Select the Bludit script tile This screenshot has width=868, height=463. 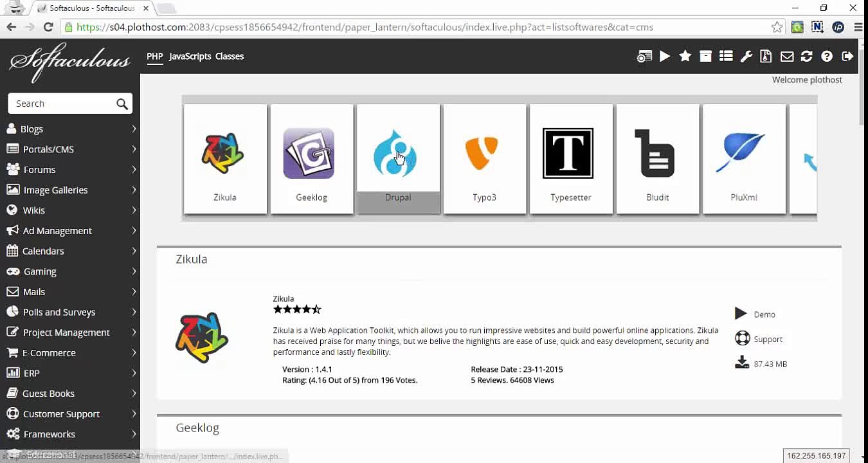point(658,159)
